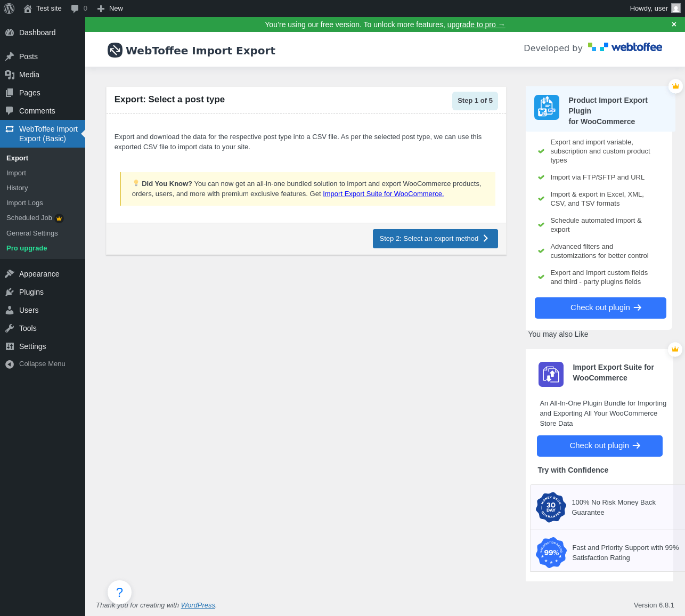Click Check out plugin under Product Import Export

[600, 308]
